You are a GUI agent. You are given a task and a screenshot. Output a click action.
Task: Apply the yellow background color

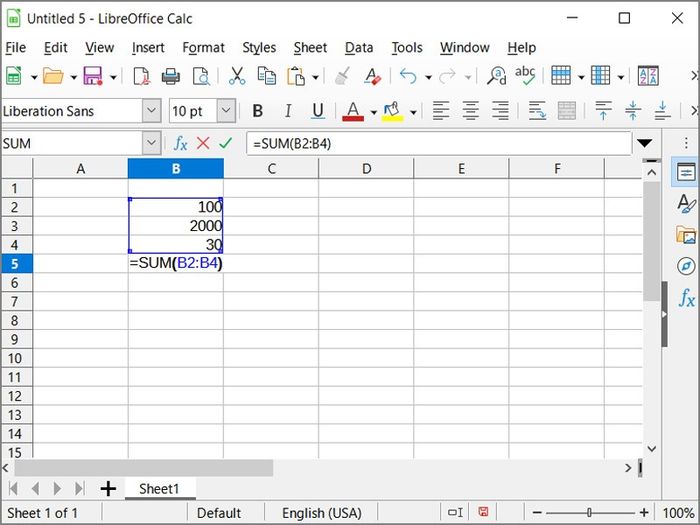[x=392, y=112]
